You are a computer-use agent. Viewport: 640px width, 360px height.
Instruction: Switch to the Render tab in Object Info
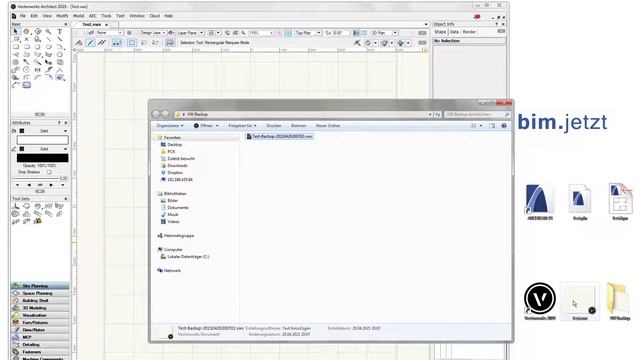(x=469, y=32)
